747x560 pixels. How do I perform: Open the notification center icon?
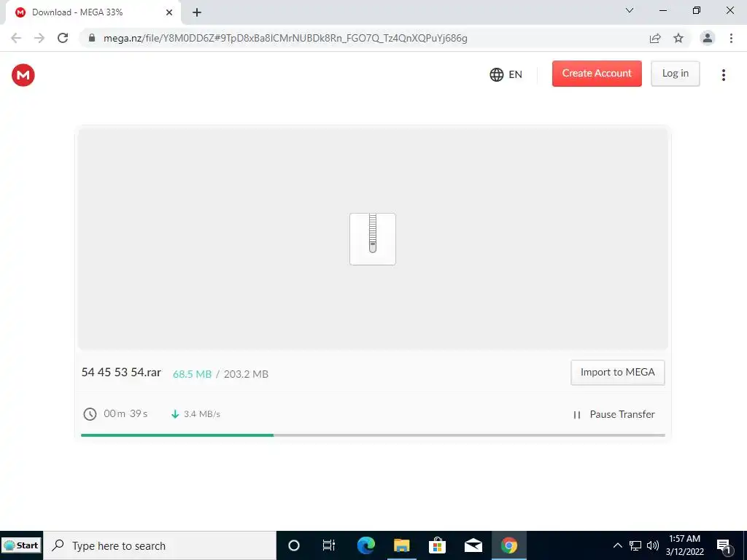coord(724,546)
